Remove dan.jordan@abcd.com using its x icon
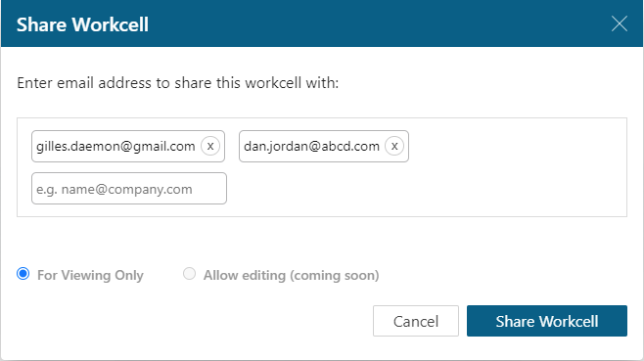This screenshot has width=644, height=361. coord(394,146)
